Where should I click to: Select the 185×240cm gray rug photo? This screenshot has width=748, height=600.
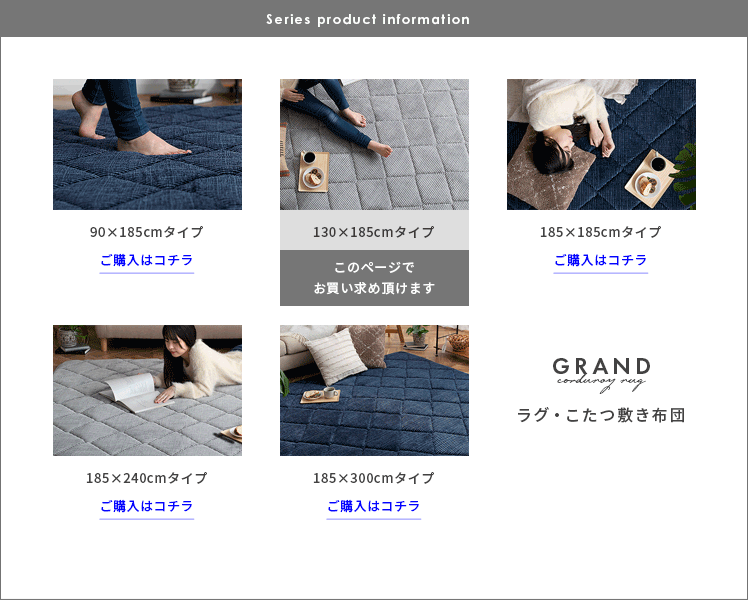click(x=147, y=390)
